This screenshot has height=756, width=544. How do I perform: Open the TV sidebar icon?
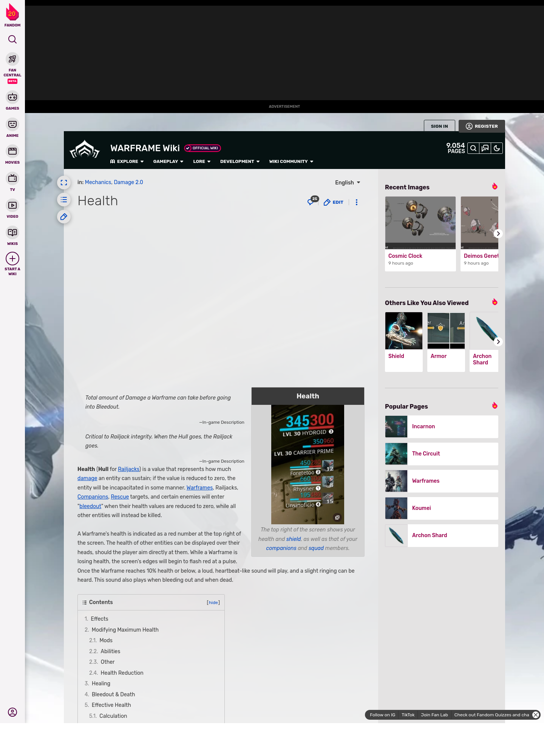pyautogui.click(x=12, y=178)
